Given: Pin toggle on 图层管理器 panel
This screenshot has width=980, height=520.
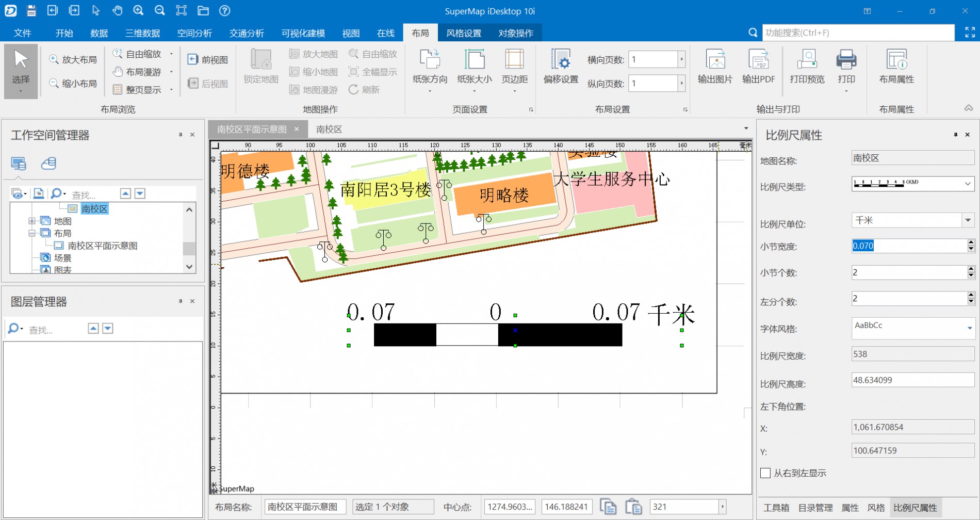Looking at the screenshot, I should [181, 301].
